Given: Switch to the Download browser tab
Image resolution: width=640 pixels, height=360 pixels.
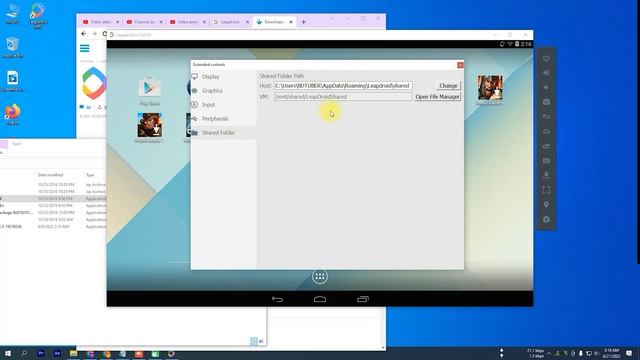Looking at the screenshot, I should coord(273,22).
